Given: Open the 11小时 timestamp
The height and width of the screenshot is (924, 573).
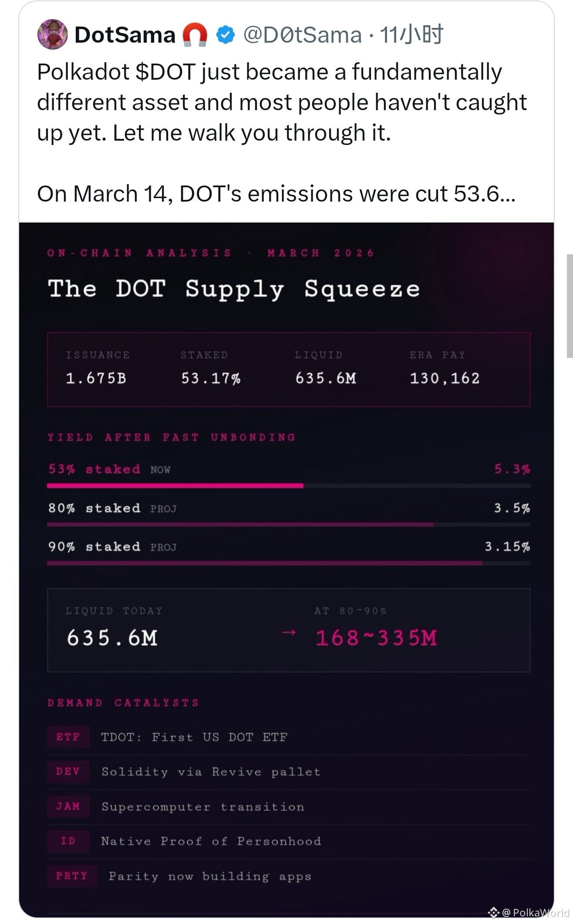Looking at the screenshot, I should (x=411, y=35).
